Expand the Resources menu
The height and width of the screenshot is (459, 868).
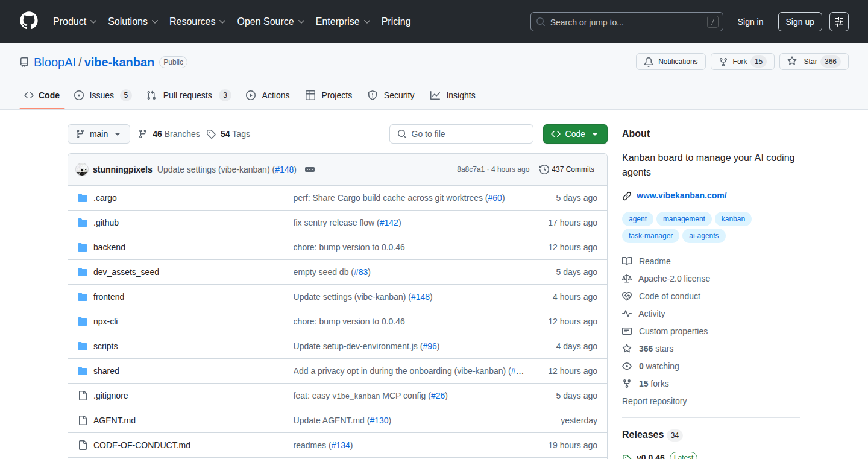pyautogui.click(x=198, y=21)
